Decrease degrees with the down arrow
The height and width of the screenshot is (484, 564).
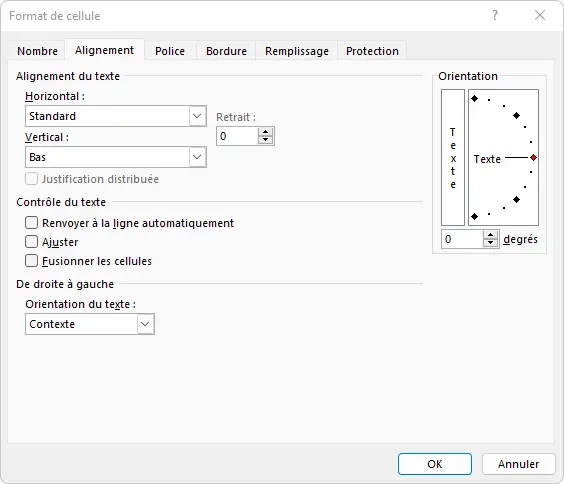[x=490, y=243]
